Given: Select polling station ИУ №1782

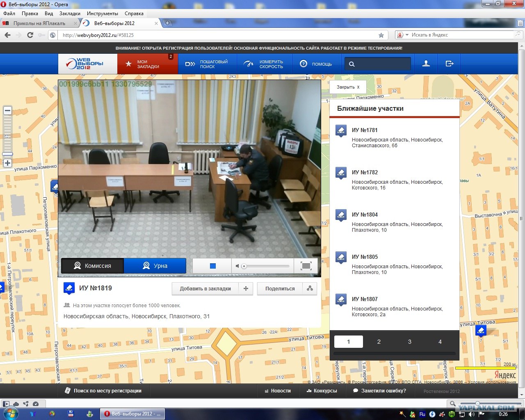Looking at the screenshot, I should [x=365, y=172].
